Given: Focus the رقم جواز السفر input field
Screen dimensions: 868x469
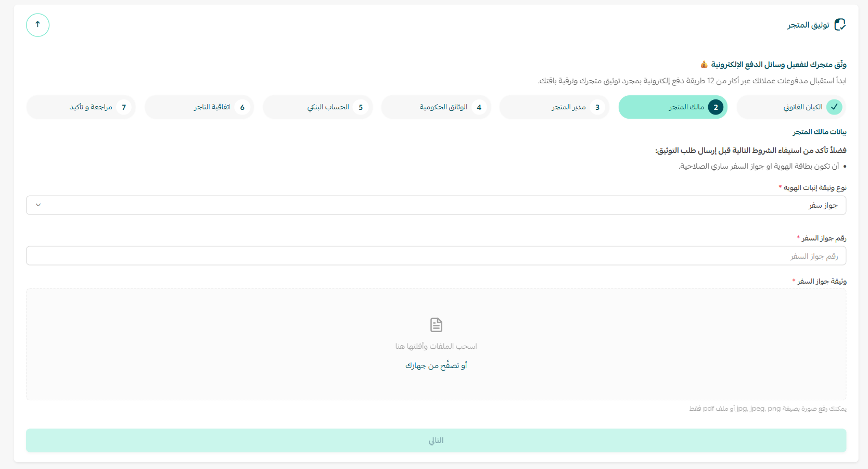Looking at the screenshot, I should click(436, 256).
